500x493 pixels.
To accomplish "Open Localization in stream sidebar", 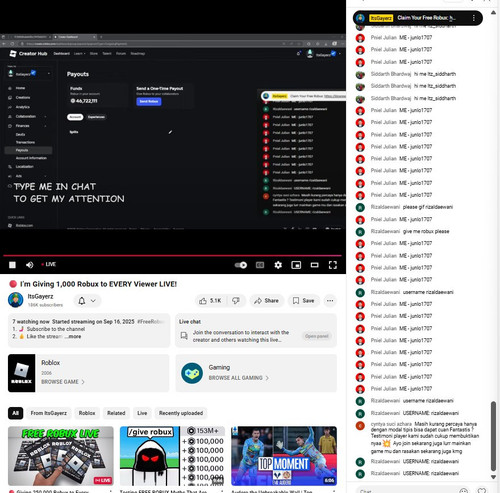I will pyautogui.click(x=24, y=167).
